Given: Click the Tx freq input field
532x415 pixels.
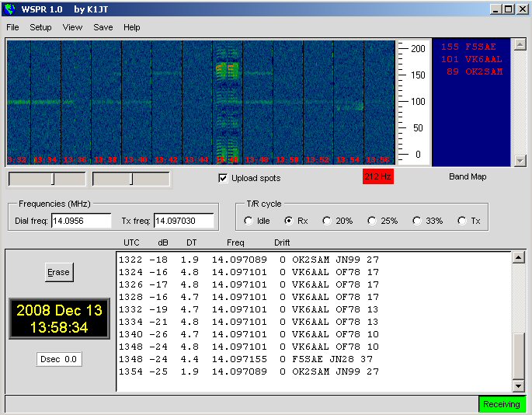Looking at the screenshot, I should point(183,221).
